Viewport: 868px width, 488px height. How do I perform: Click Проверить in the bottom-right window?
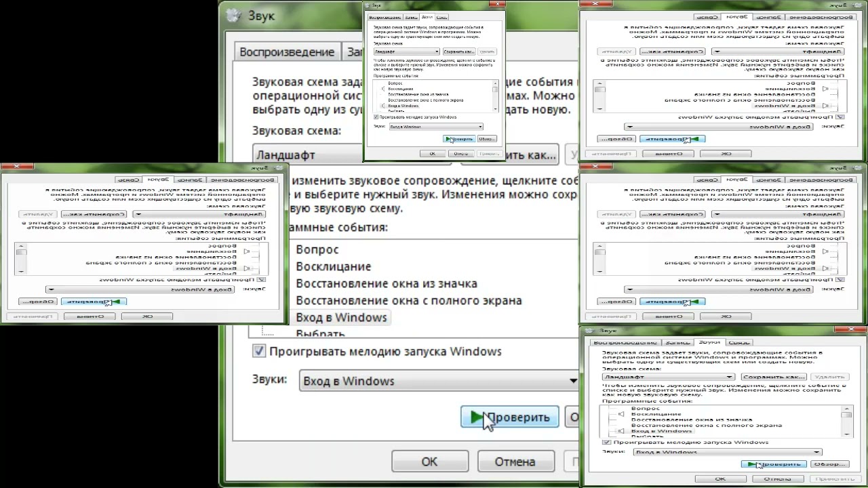tap(774, 464)
